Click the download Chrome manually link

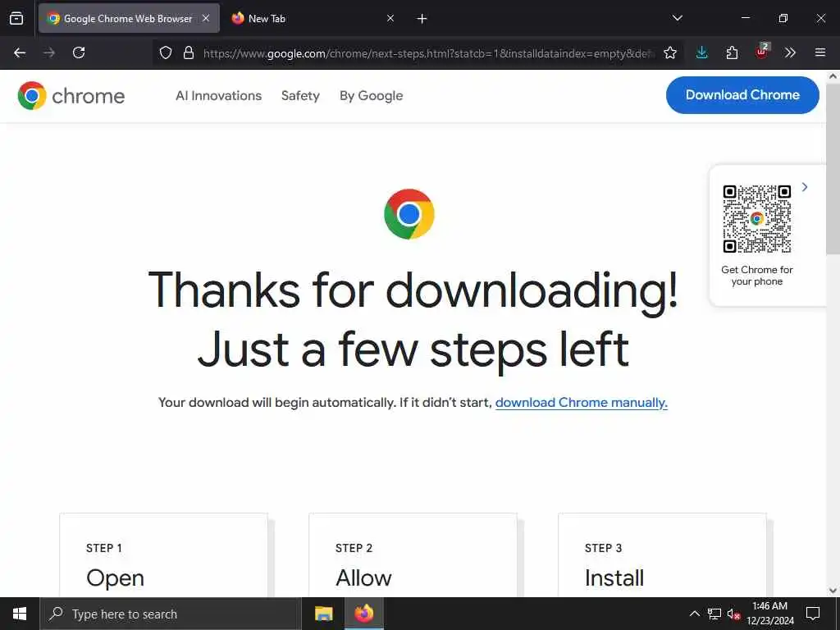[x=582, y=402]
